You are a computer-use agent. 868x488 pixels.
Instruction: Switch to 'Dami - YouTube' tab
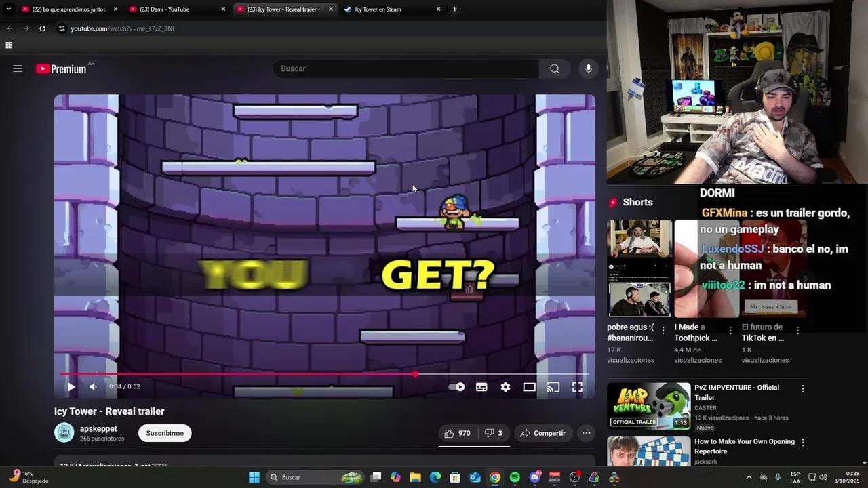click(176, 9)
